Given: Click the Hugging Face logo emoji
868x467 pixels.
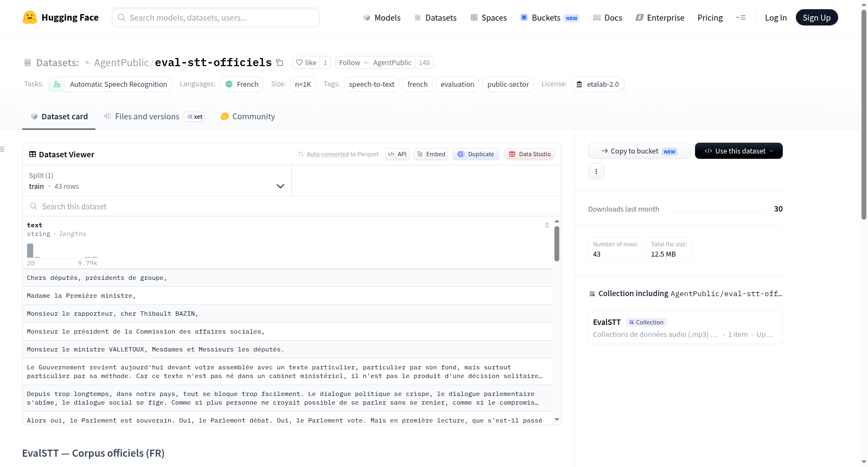Looking at the screenshot, I should tap(30, 17).
